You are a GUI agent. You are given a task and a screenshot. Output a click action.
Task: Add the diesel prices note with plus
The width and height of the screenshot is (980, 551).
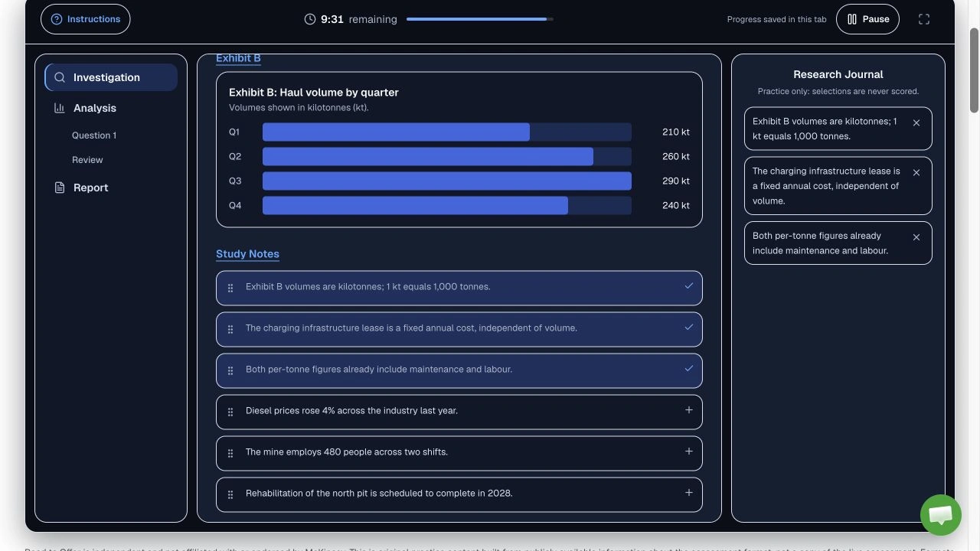pyautogui.click(x=688, y=410)
